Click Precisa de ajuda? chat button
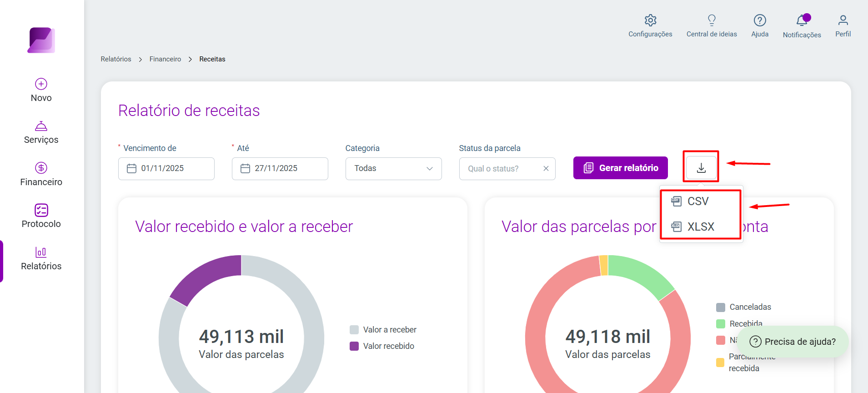 (x=793, y=342)
